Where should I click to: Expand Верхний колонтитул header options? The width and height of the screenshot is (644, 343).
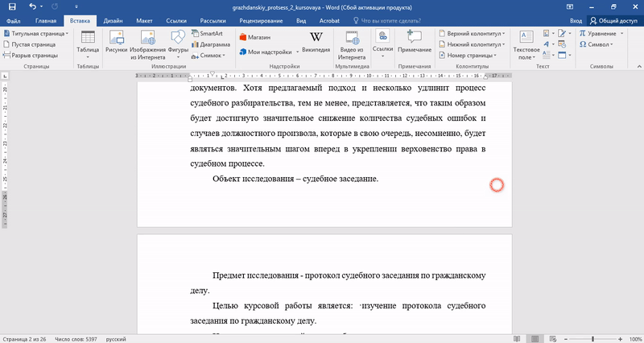tap(473, 35)
